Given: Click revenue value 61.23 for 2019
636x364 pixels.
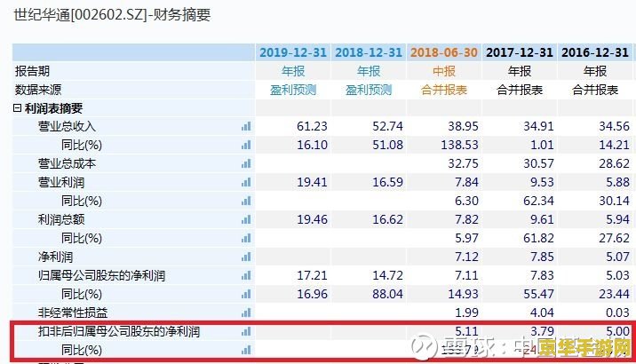Looking at the screenshot, I should [312, 126].
